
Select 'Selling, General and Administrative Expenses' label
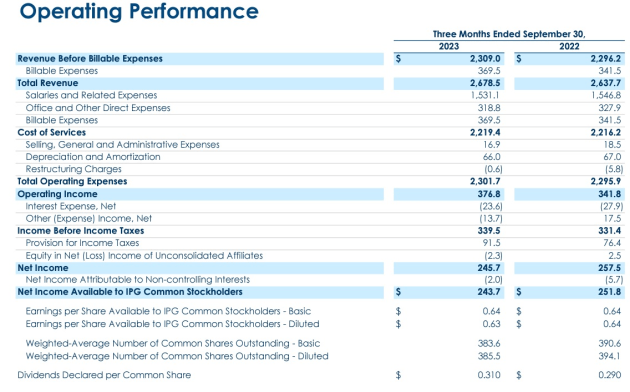click(123, 145)
